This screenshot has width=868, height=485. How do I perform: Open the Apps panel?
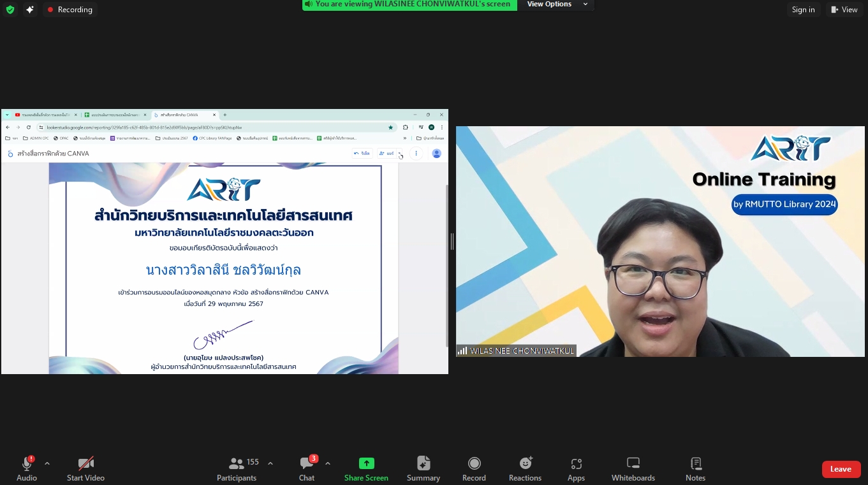[x=576, y=468]
